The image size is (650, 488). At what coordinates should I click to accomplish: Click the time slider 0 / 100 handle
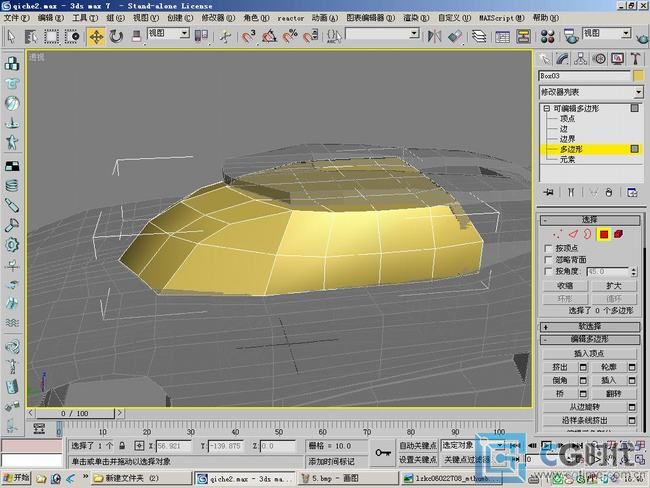[75, 413]
